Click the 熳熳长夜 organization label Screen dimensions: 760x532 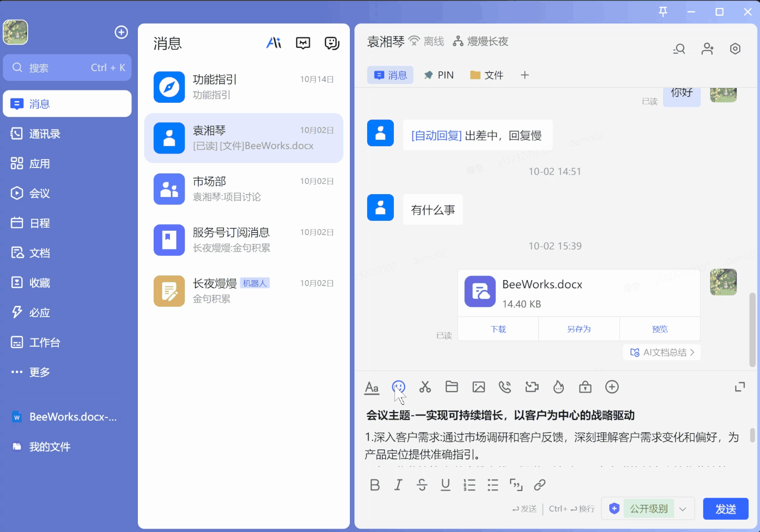pyautogui.click(x=481, y=41)
